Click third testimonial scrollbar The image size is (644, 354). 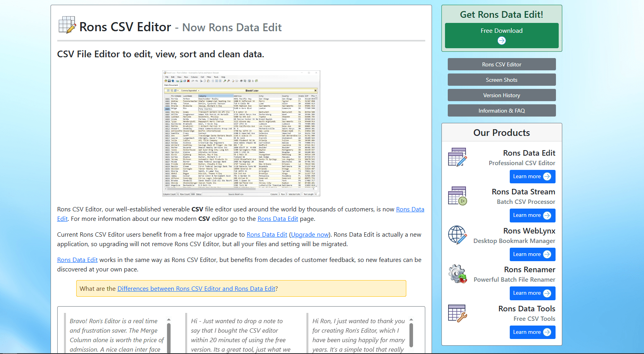click(411, 335)
